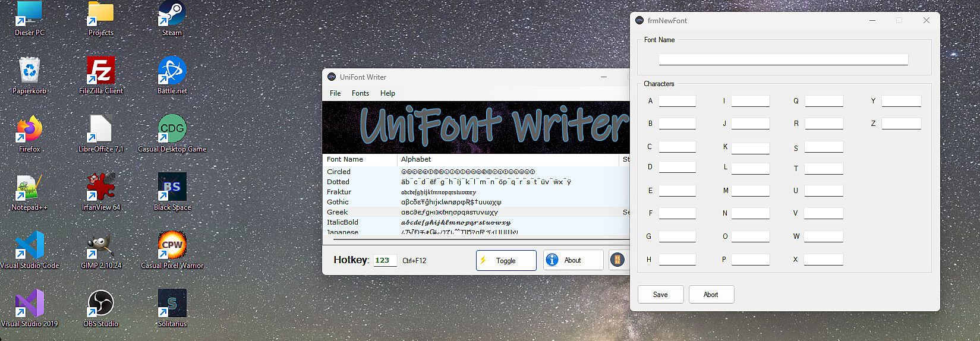Select the Circled font row
This screenshot has width=980, height=341.
point(476,172)
